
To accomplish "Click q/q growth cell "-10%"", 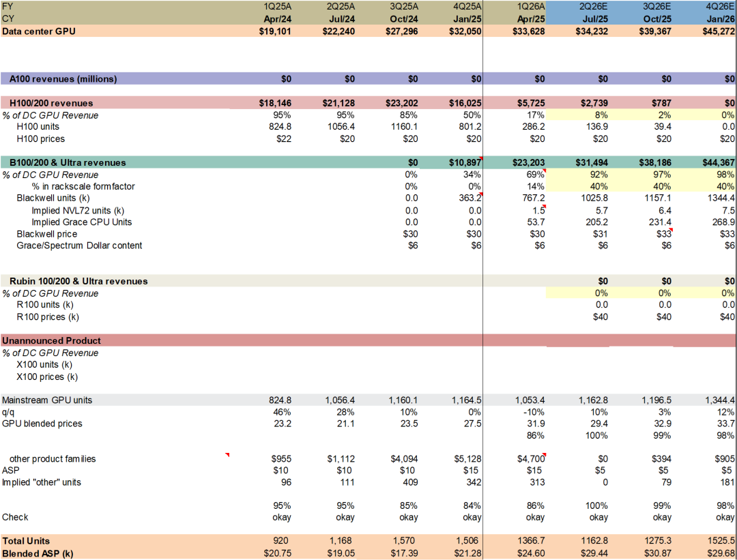I will (534, 412).
